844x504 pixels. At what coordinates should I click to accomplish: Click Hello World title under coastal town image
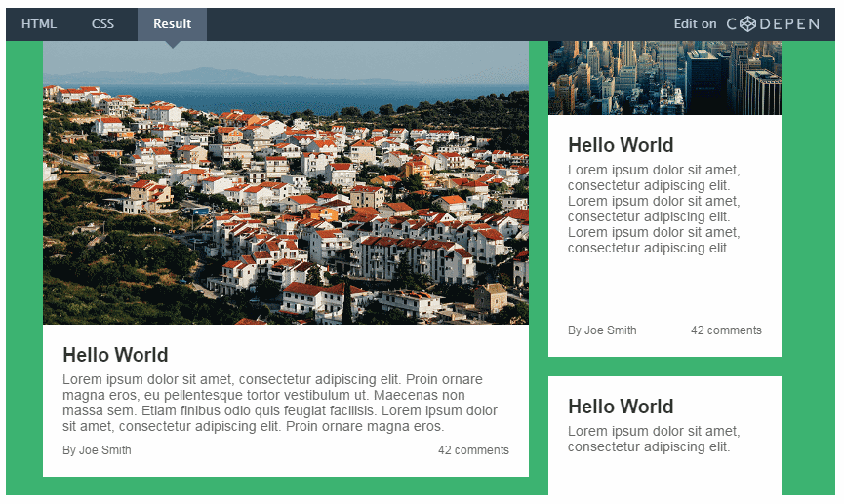[115, 355]
